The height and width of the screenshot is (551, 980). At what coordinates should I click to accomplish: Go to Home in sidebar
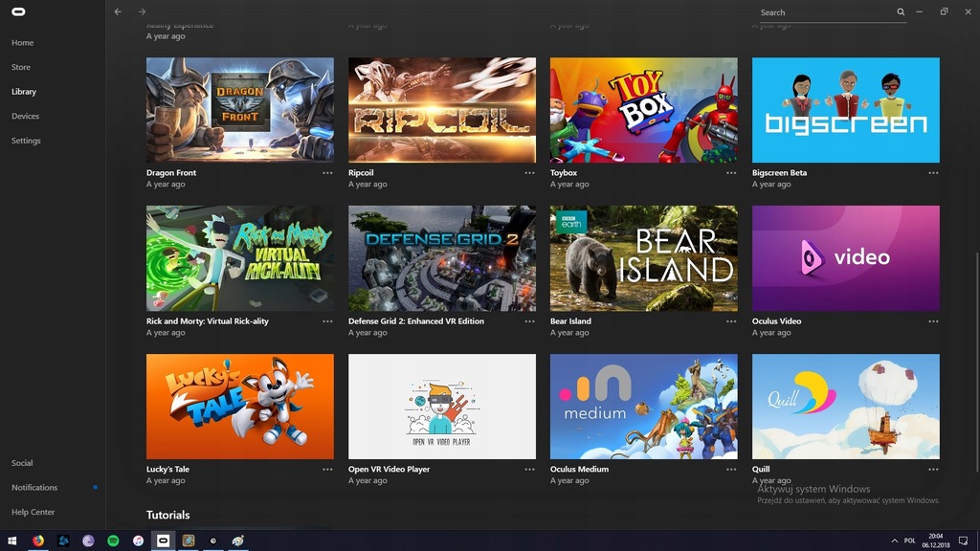pyautogui.click(x=23, y=42)
